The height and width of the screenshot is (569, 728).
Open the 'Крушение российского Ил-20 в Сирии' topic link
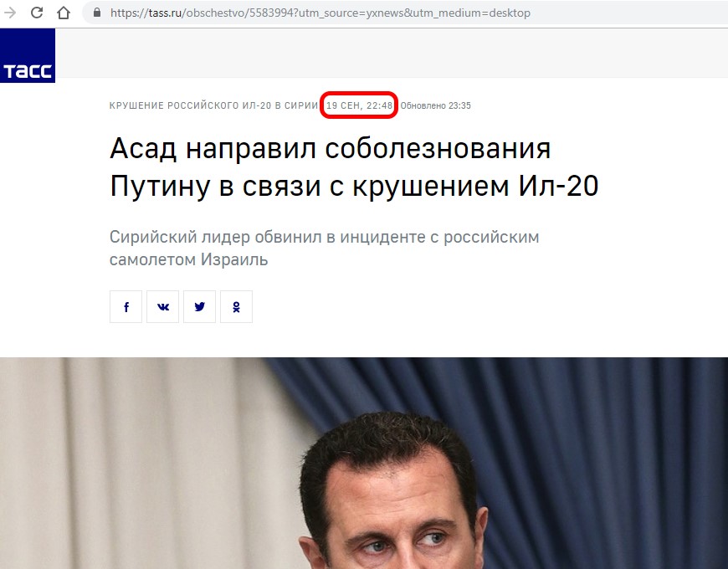tap(213, 105)
